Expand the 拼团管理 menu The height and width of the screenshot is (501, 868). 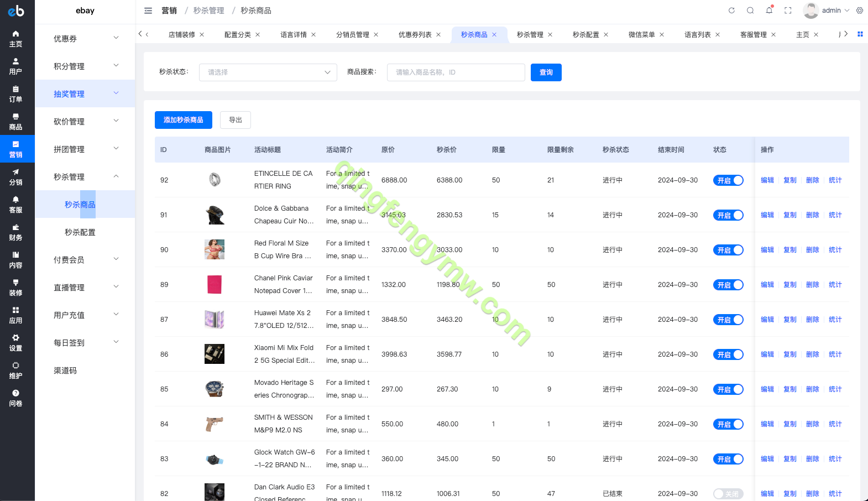[x=85, y=149]
